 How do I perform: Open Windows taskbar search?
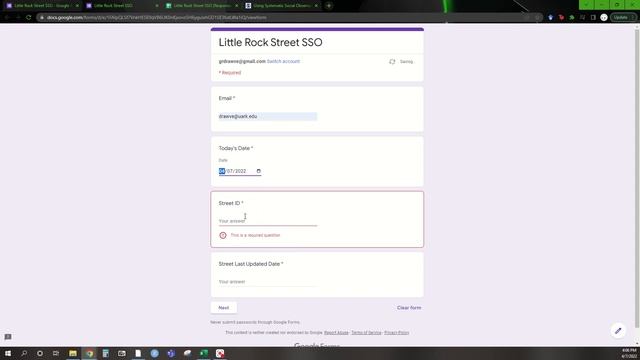coord(24,353)
